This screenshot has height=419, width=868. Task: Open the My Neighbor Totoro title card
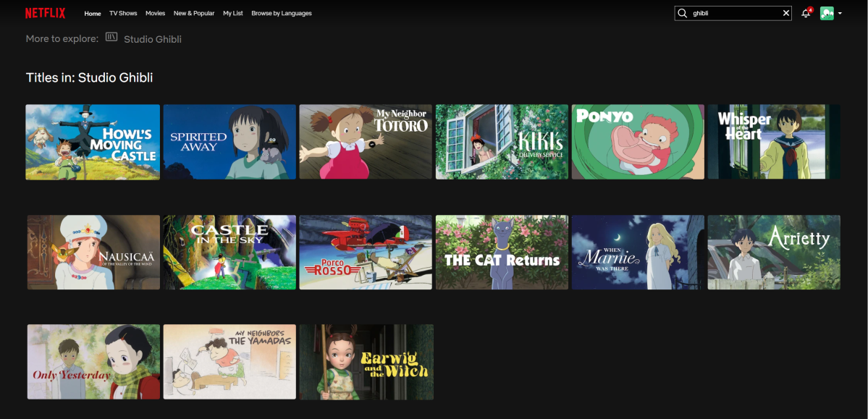[366, 142]
